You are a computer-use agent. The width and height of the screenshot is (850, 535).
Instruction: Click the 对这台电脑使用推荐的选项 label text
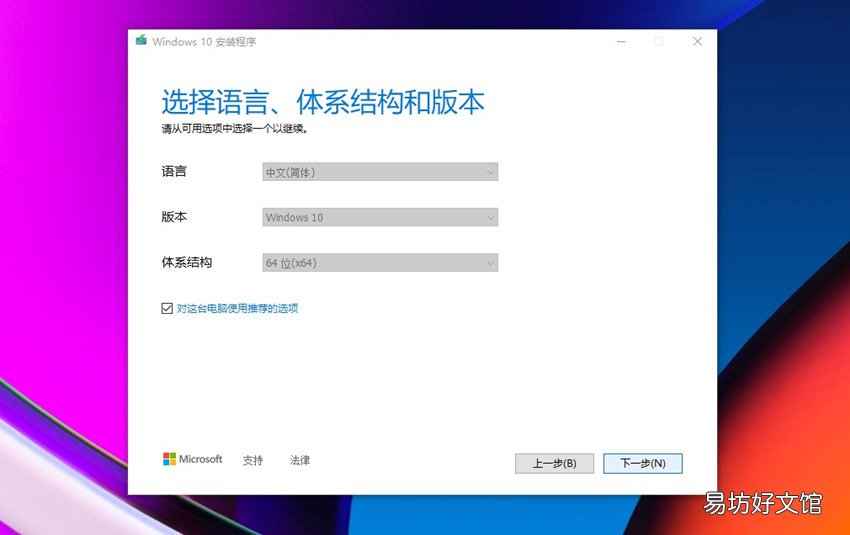237,308
